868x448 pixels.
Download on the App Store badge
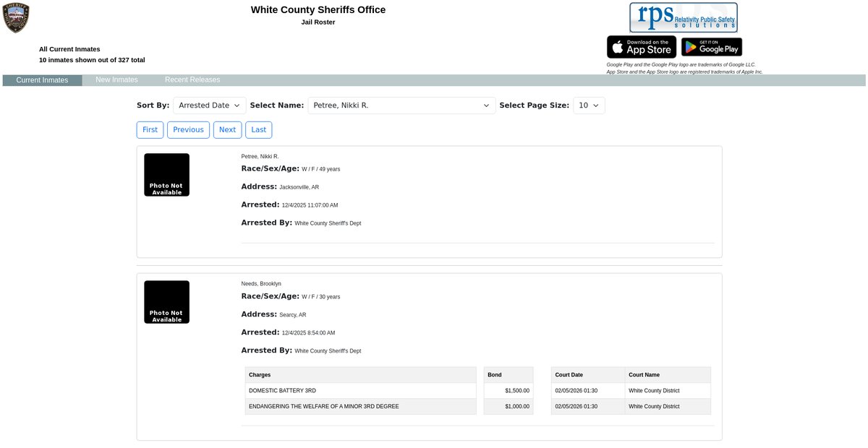(642, 47)
